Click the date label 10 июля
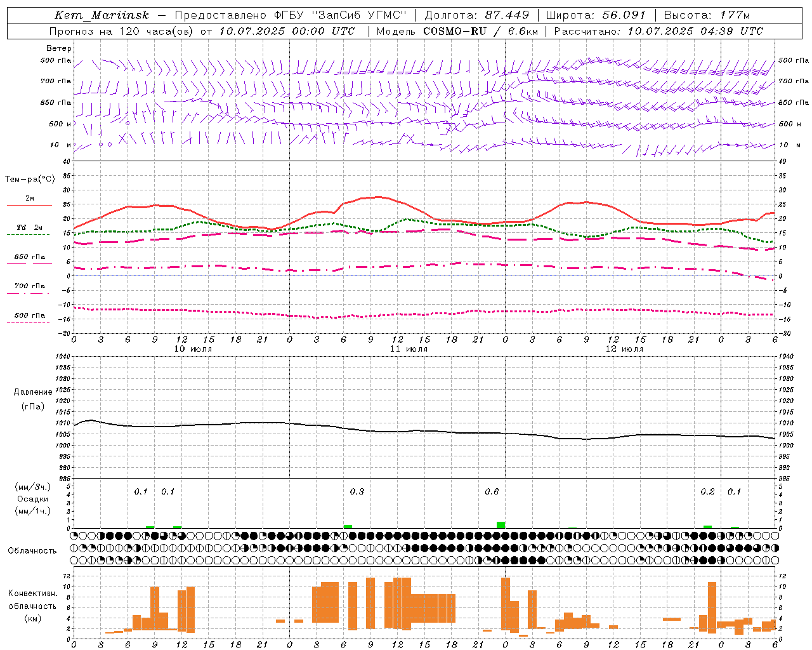 pos(193,348)
